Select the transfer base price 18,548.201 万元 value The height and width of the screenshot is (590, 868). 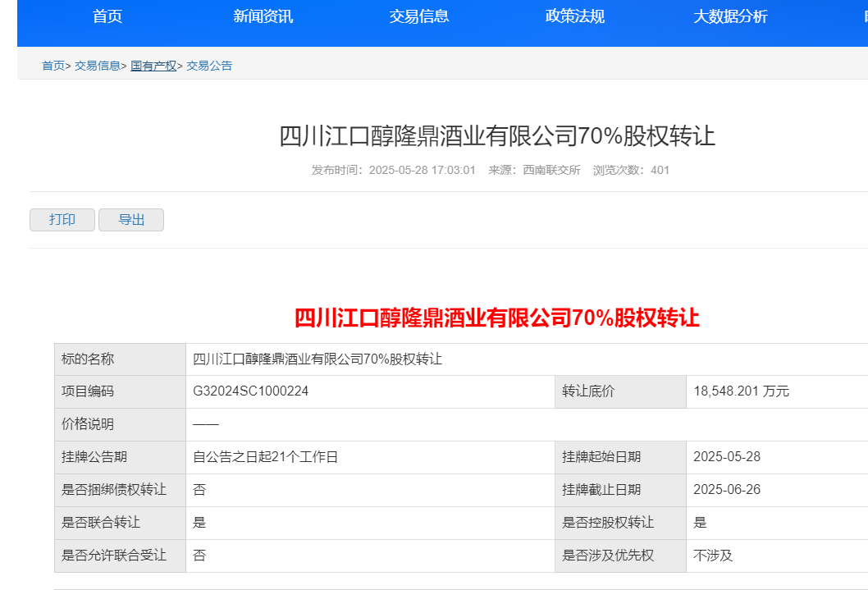pyautogui.click(x=738, y=391)
